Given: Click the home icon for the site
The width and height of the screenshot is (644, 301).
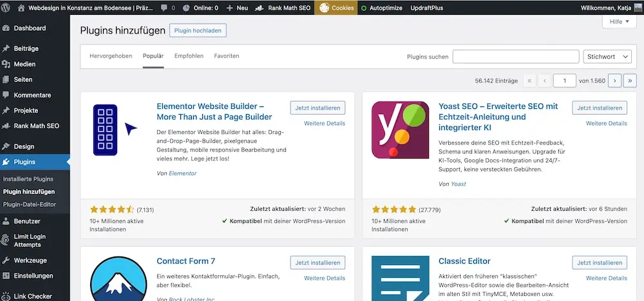Looking at the screenshot, I should pyautogui.click(x=21, y=8).
